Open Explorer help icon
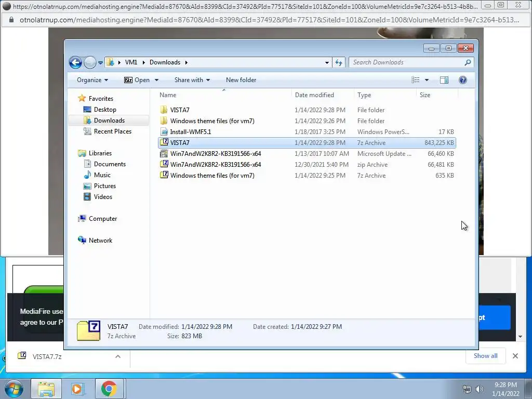Viewport: 532px width, 399px height. coord(463,80)
